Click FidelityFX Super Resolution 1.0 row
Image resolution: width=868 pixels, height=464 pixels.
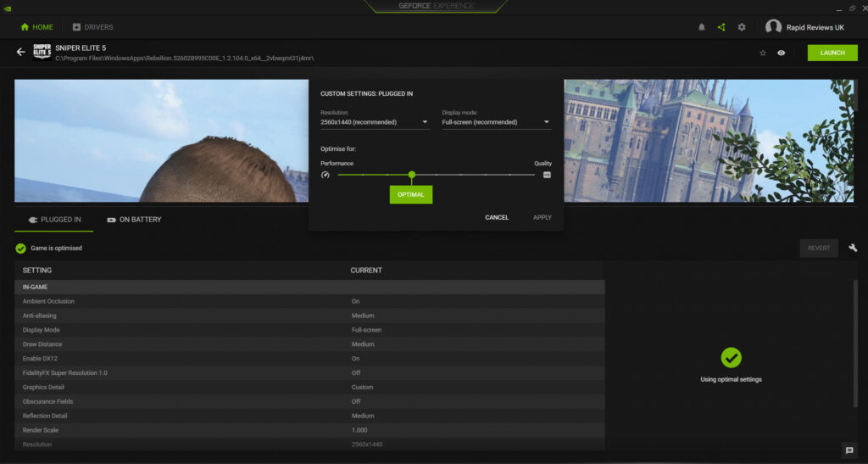point(309,373)
